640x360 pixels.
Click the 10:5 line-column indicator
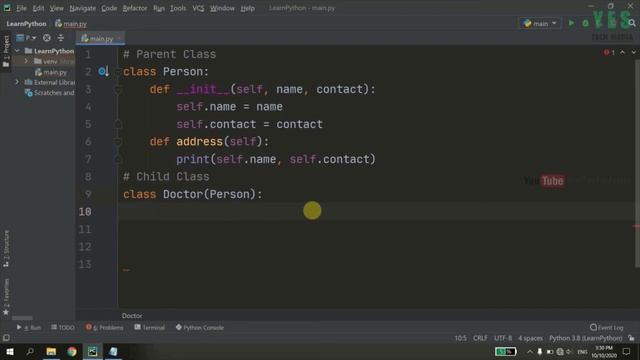point(460,338)
